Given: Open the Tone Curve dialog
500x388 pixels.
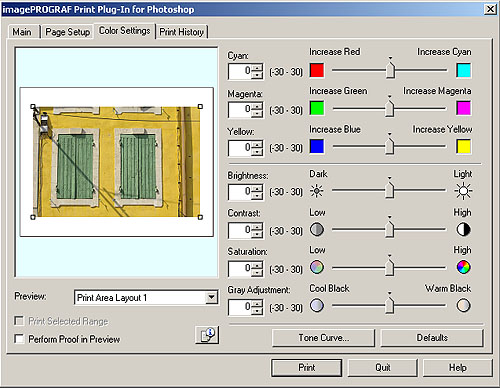Looking at the screenshot, I should tap(323, 338).
